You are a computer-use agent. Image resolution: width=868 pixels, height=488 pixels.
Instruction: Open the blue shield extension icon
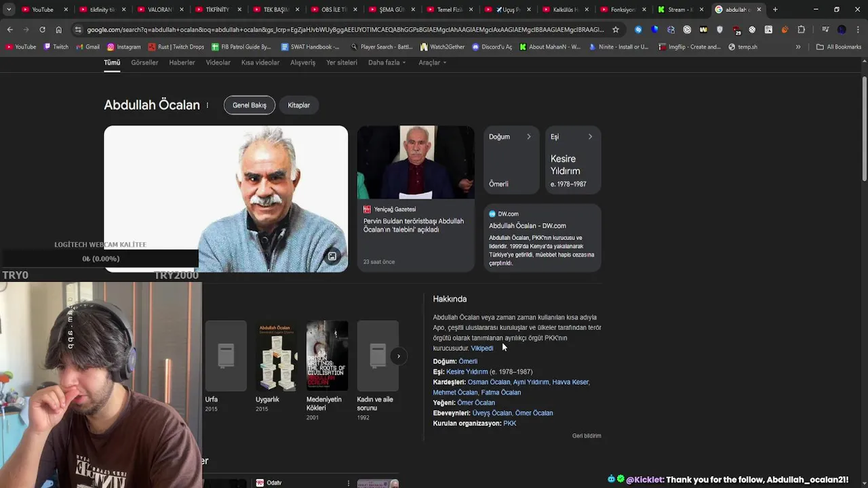654,30
